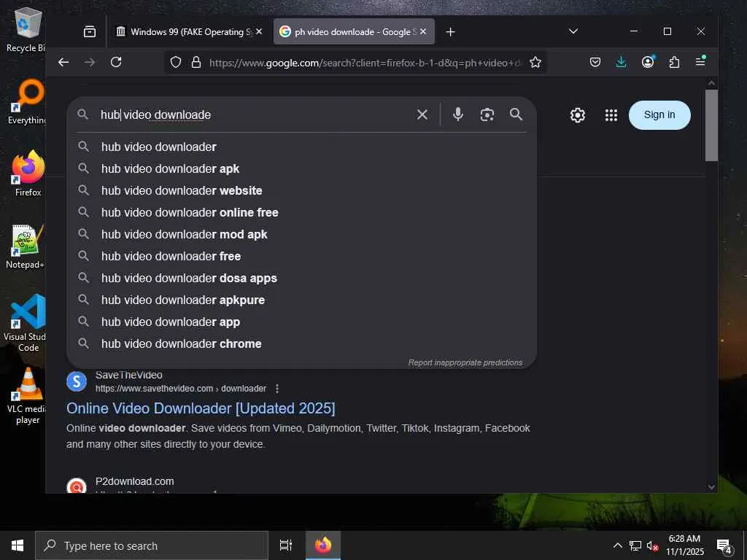
Task: Open clock showing 6:28 AM
Action: point(684,545)
